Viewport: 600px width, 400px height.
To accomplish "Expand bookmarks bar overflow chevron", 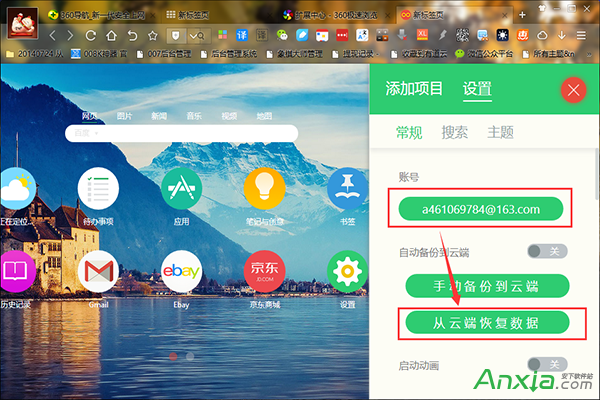I will (x=589, y=54).
